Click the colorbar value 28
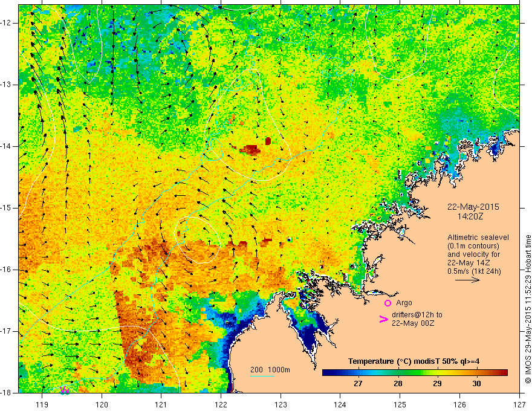The width and height of the screenshot is (532, 411). coord(398,384)
